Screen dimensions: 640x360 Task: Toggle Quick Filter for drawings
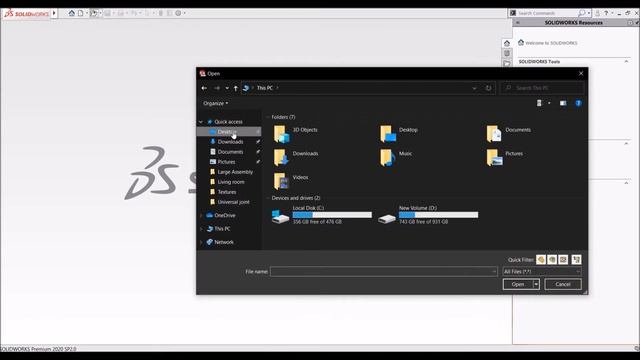[563, 260]
